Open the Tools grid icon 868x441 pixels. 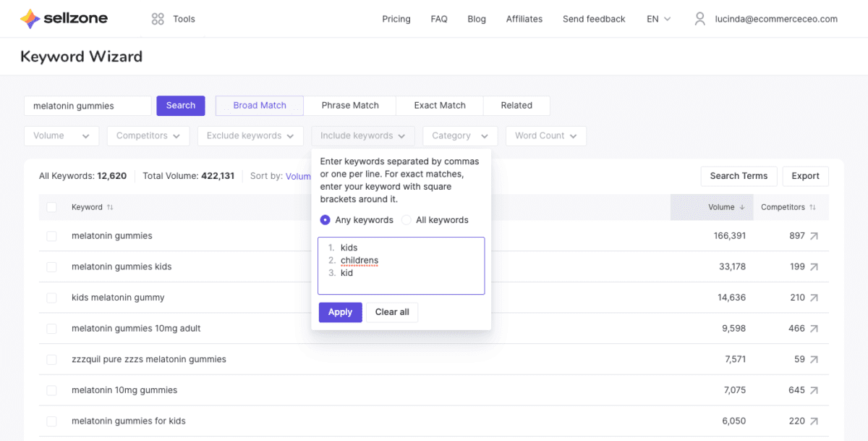(158, 19)
